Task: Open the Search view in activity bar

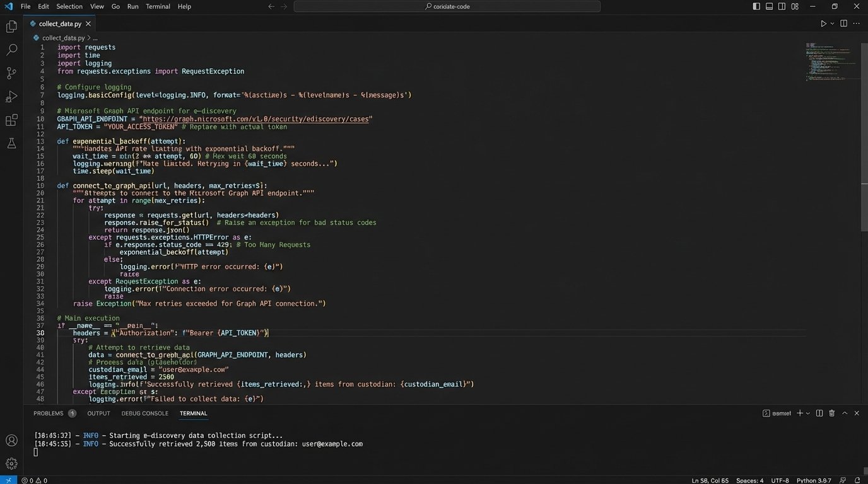Action: 11,50
